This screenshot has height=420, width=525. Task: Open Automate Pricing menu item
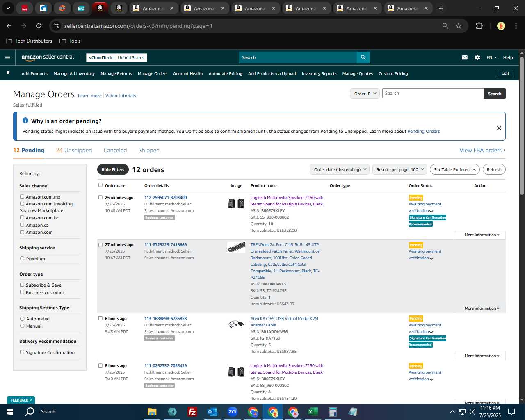click(225, 74)
